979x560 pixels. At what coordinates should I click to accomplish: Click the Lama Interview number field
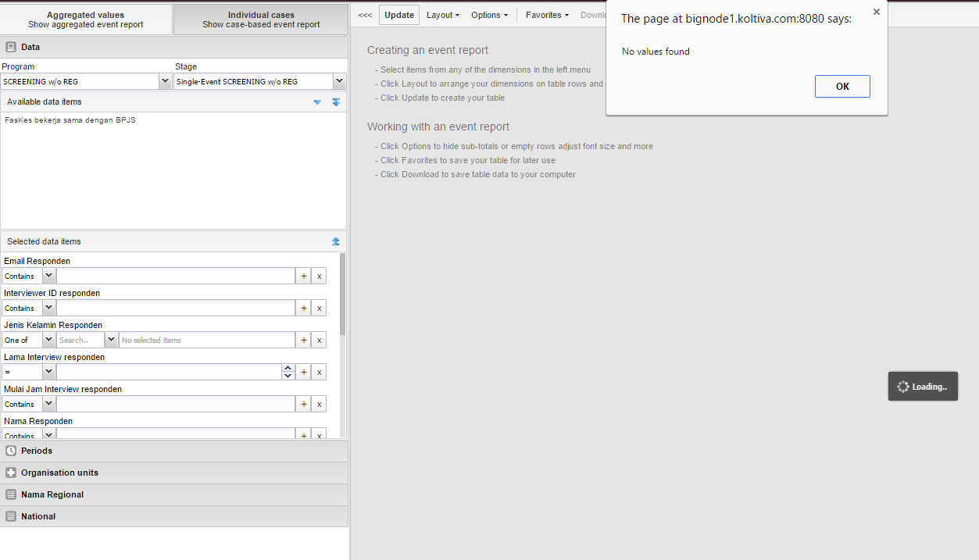(x=170, y=372)
